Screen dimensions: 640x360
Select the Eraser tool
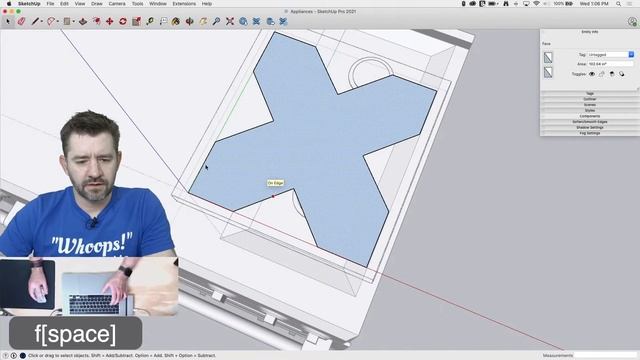pyautogui.click(x=21, y=21)
